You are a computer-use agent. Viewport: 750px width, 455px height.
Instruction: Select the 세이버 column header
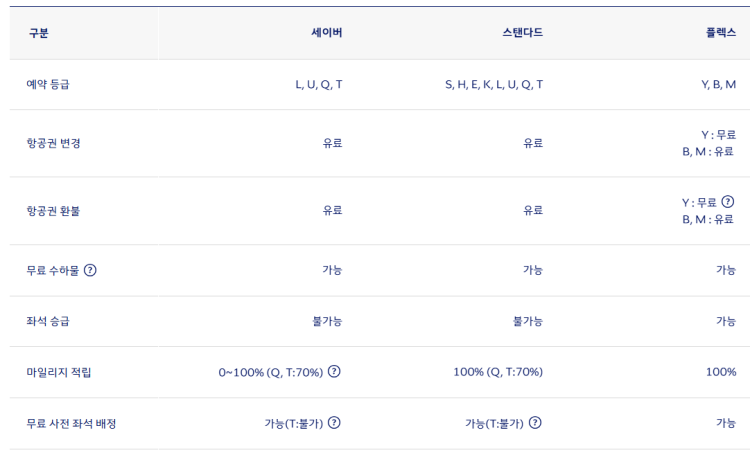[327, 33]
